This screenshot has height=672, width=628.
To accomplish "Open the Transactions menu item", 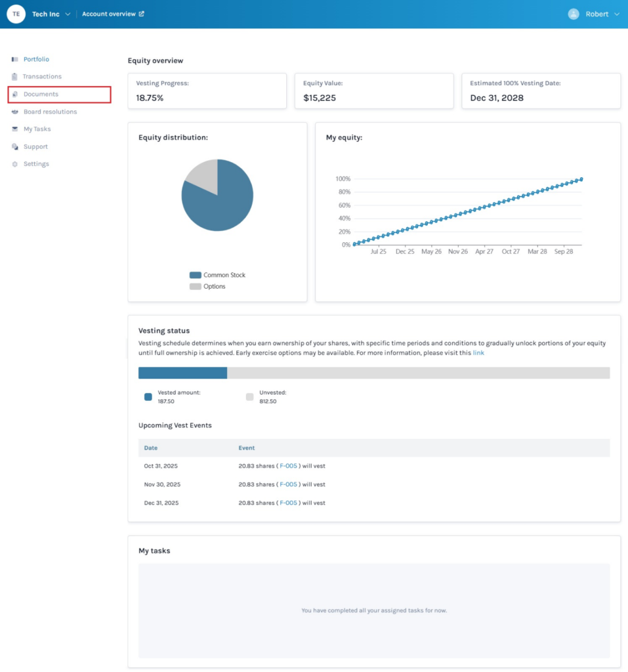I will [x=42, y=77].
